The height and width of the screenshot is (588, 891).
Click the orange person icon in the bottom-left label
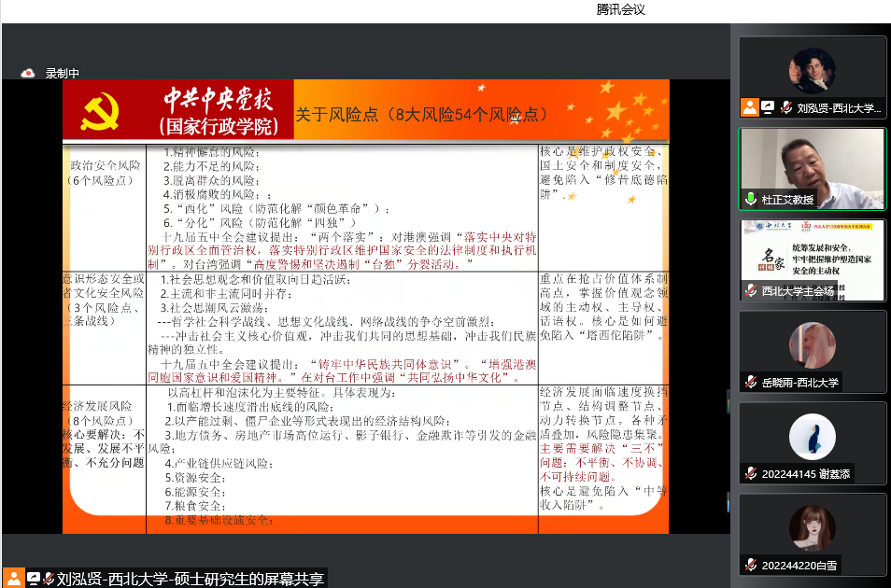click(13, 579)
